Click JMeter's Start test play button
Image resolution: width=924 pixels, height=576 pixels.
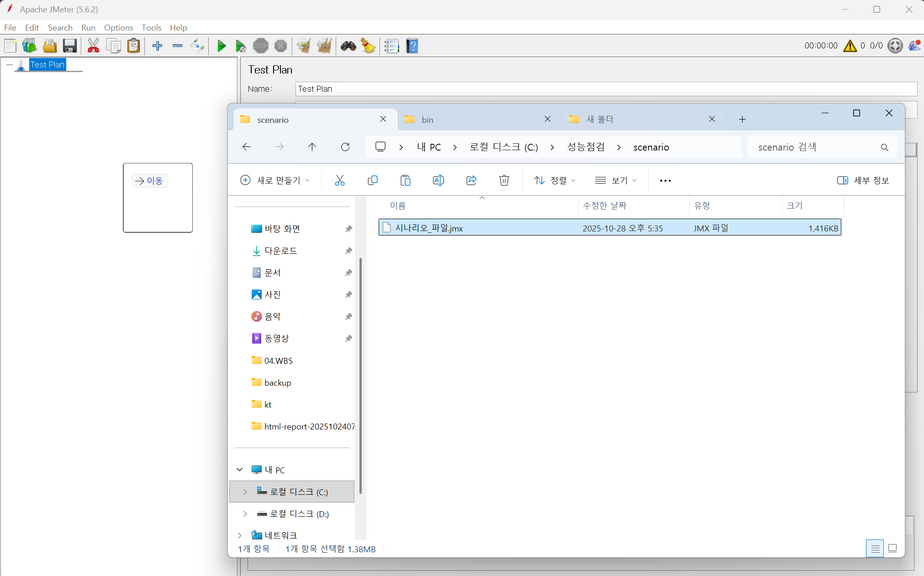222,46
